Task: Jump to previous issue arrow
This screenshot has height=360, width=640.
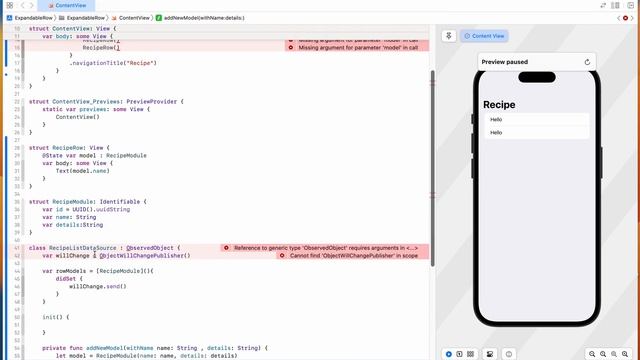Action: pyautogui.click(x=619, y=18)
